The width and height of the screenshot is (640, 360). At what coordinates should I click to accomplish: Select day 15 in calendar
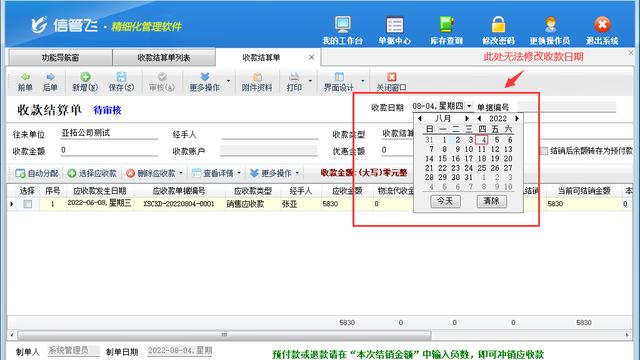tap(442, 158)
